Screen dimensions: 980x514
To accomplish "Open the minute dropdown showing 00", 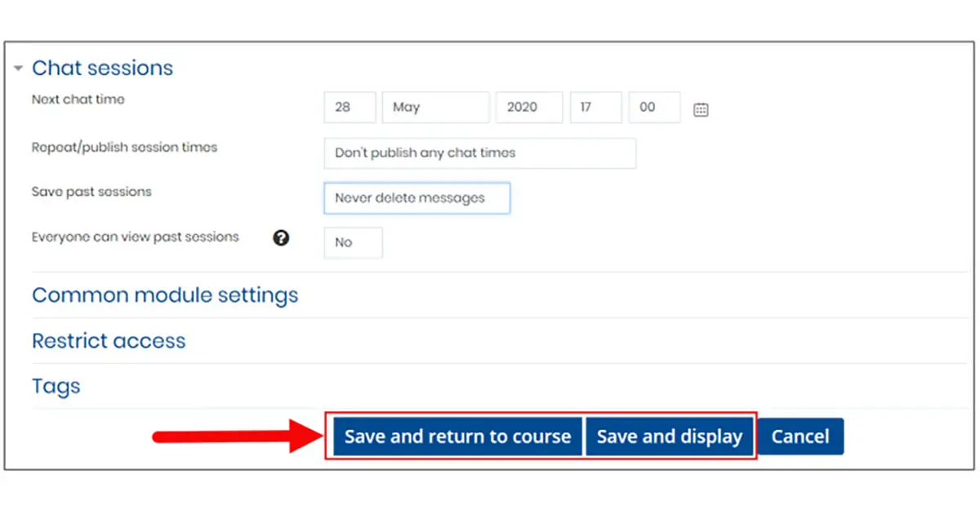I will [x=654, y=107].
